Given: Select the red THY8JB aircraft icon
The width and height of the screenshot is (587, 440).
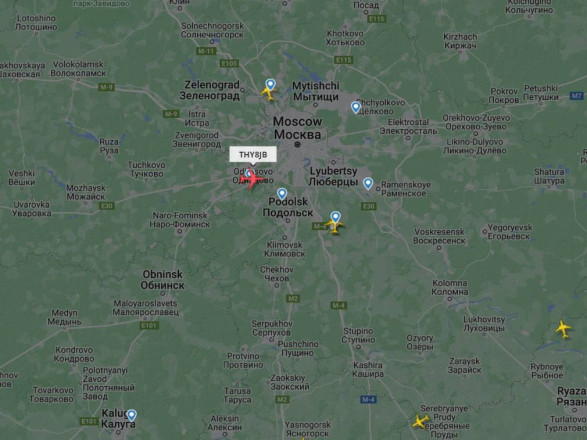Looking at the screenshot, I should [x=251, y=179].
